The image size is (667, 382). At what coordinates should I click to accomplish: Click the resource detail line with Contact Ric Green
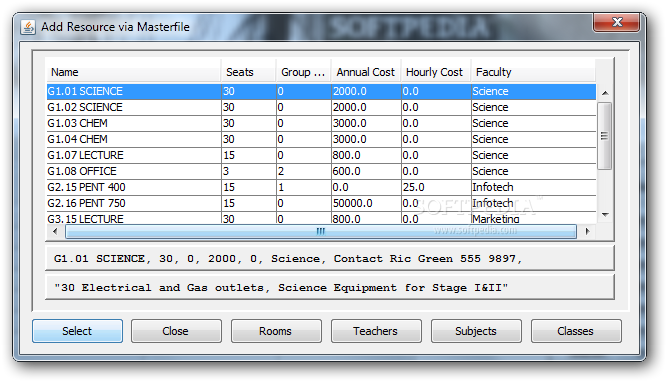330,259
